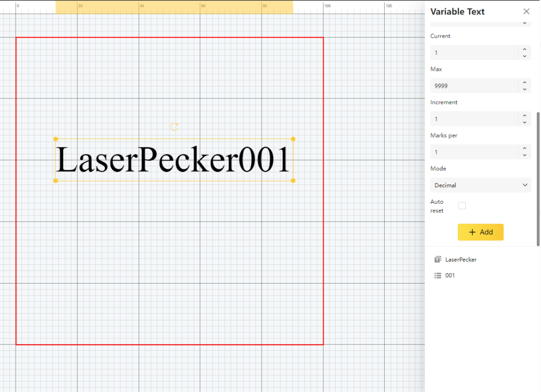This screenshot has height=392, width=541.
Task: Increase the Increment value with up arrow
Action: (x=524, y=116)
